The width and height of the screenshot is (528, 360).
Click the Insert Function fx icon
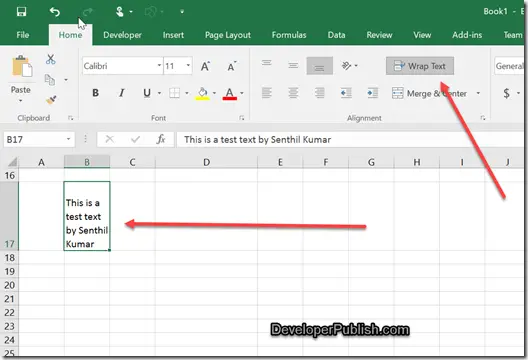pos(161,139)
